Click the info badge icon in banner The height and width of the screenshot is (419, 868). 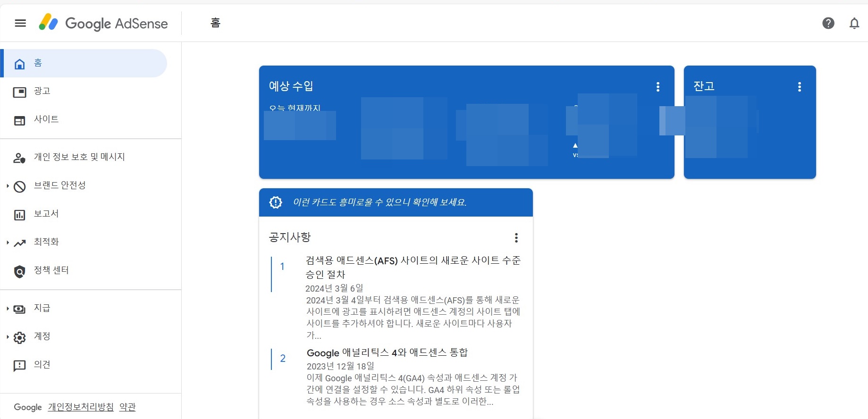click(x=276, y=202)
